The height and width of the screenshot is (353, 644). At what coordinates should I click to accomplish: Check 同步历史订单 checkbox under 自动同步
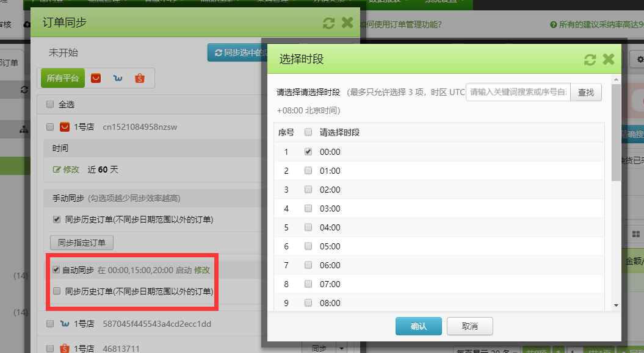[x=57, y=291]
